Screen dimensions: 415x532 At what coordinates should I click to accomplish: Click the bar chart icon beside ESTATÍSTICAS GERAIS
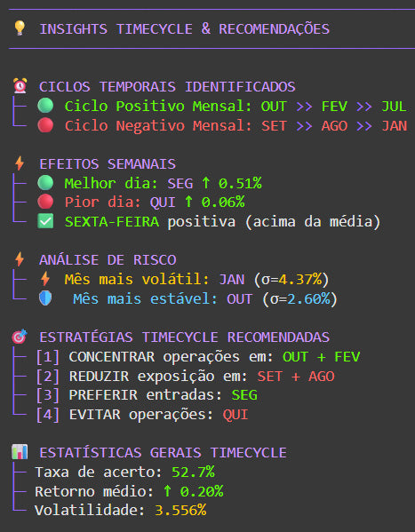pyautogui.click(x=20, y=452)
